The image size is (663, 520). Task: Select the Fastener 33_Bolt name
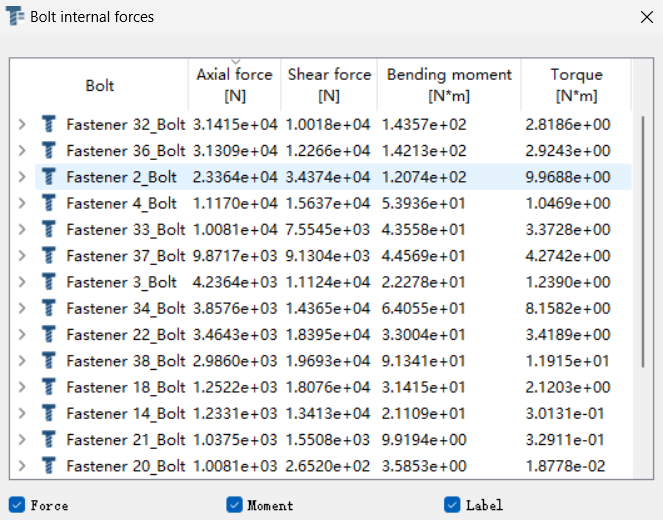coord(126,229)
